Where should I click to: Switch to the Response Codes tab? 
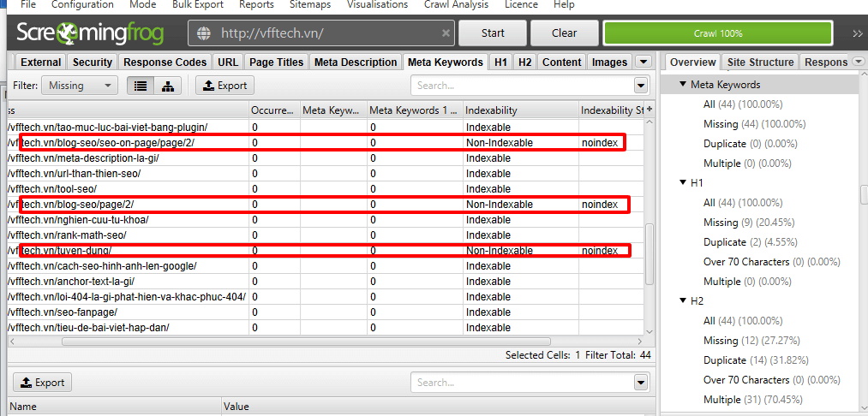[x=165, y=62]
